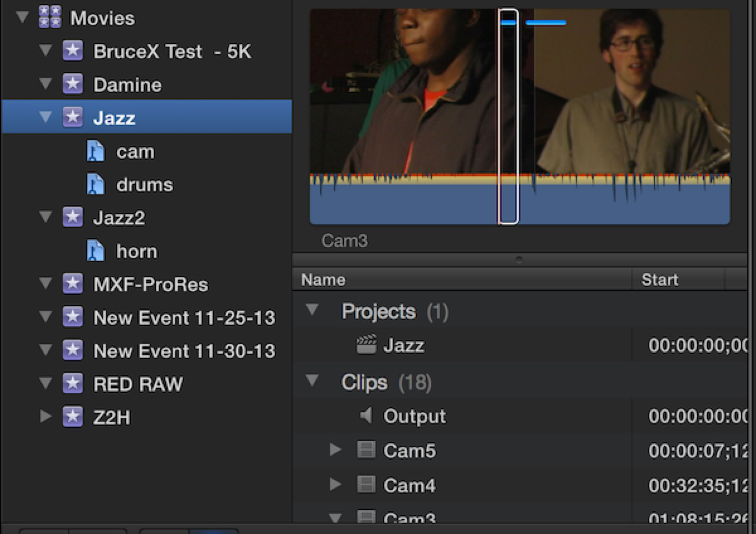
Task: Collapse the Clips (18) group
Action: point(312,380)
